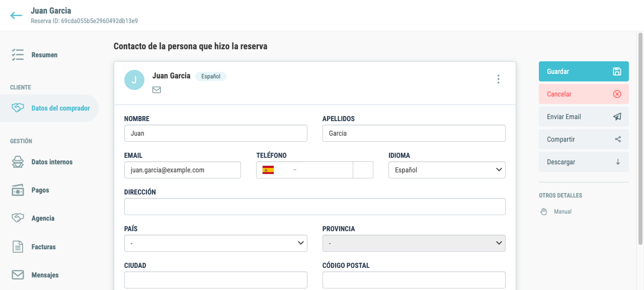The width and height of the screenshot is (644, 290).
Task: Click the paper plane send icon
Action: click(x=617, y=117)
